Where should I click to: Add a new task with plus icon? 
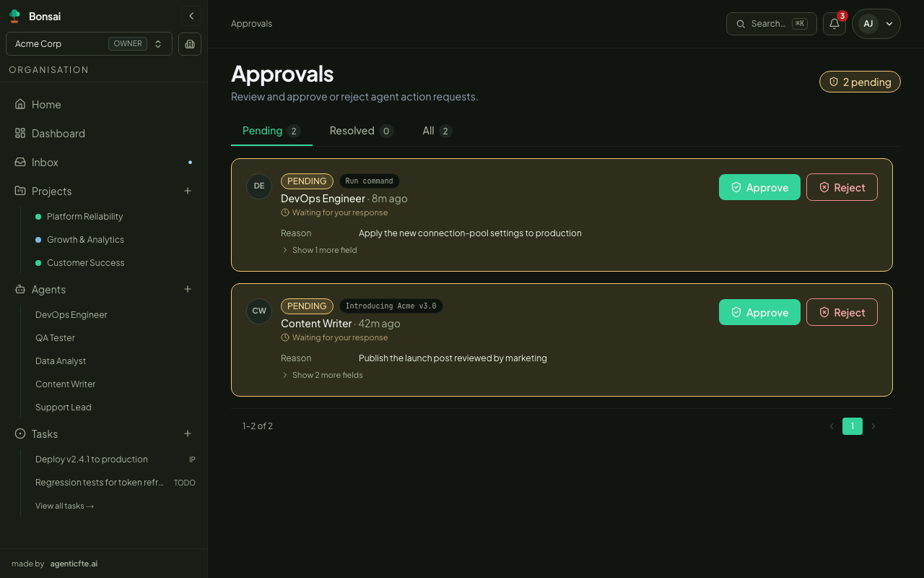pyautogui.click(x=188, y=433)
